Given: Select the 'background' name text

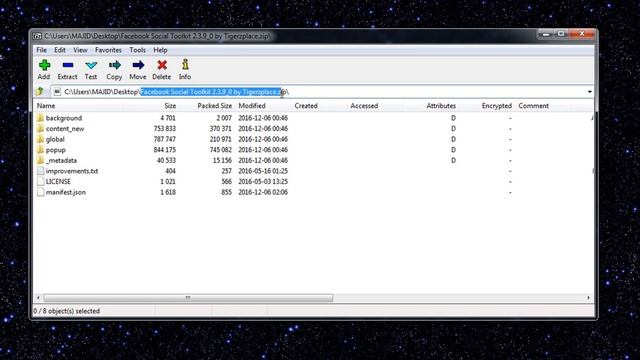Looking at the screenshot, I should tap(64, 118).
